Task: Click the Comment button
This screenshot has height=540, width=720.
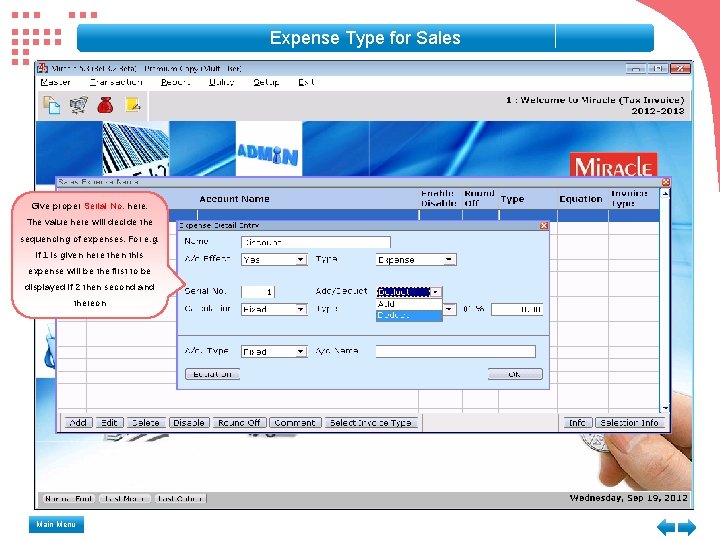Action: [294, 423]
